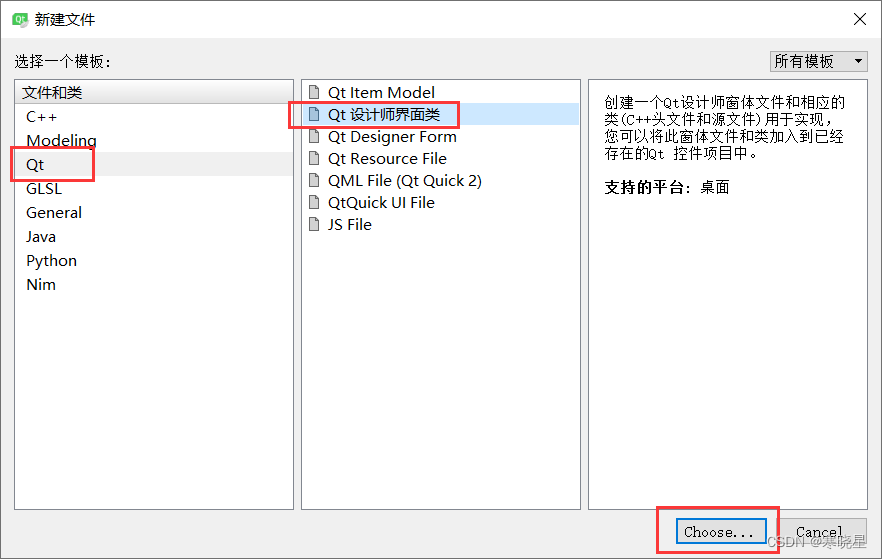Close the 新建文件 dialog

click(x=860, y=20)
